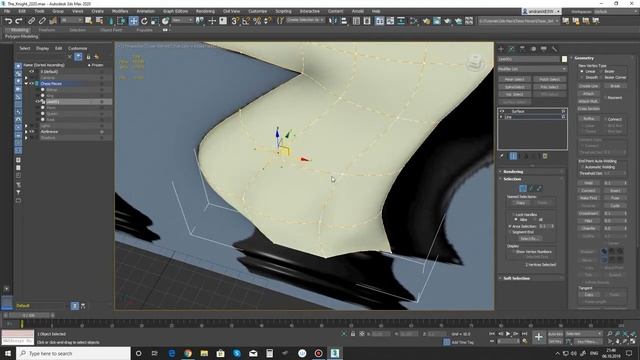The image size is (640, 360).
Task: Click the Patch Select modifier button
Action: coord(549,79)
